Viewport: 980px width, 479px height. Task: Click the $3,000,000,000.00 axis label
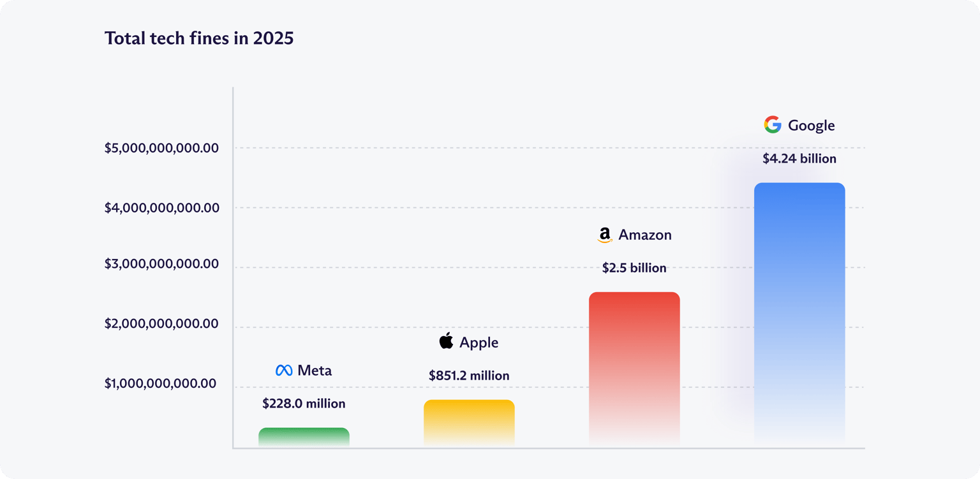coord(161,264)
